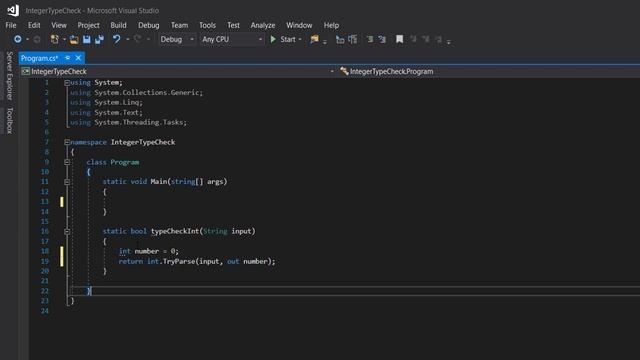Open the Undo history dropdown arrow
This screenshot has width=640, height=360.
(x=127, y=40)
